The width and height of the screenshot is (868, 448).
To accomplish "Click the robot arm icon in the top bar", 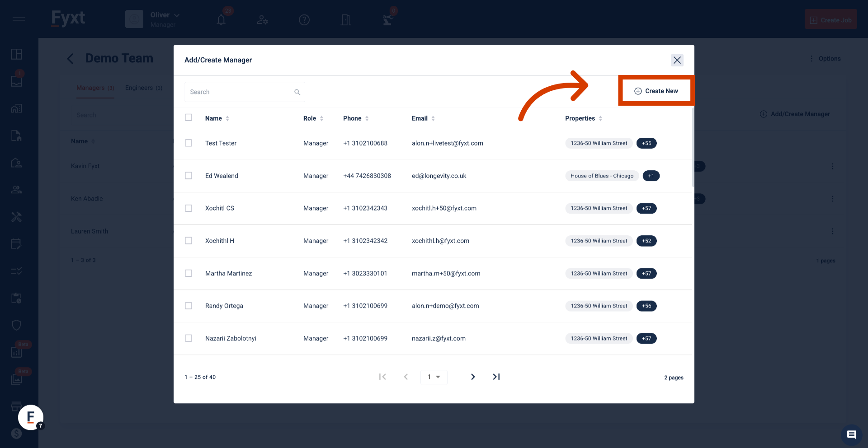I will coord(387,20).
